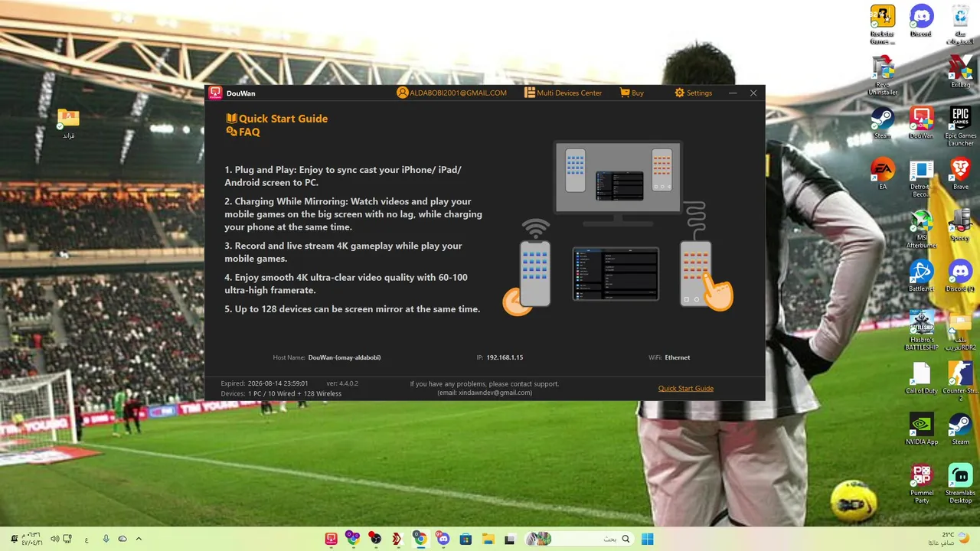Open the ALDABOBI2001@GMAIL.COM account menu

(x=452, y=93)
